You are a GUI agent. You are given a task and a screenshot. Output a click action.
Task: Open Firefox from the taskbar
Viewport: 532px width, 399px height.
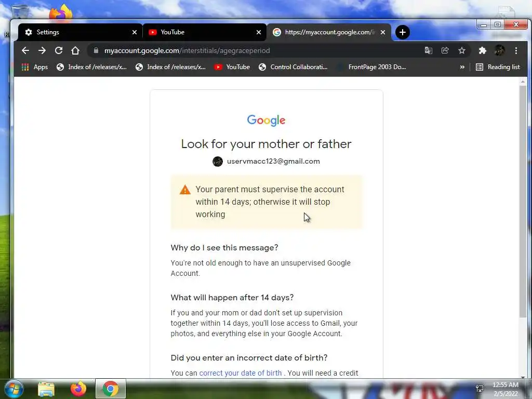point(78,389)
